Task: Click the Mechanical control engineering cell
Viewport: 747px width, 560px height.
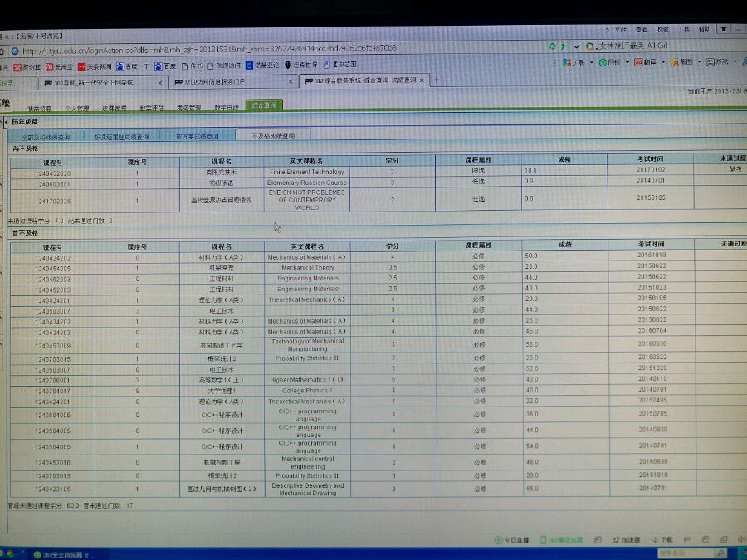Action: point(308,463)
